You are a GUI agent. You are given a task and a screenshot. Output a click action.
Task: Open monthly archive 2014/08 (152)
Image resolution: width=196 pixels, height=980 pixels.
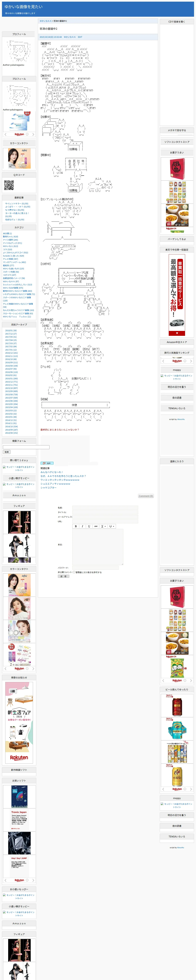[x=11, y=433]
